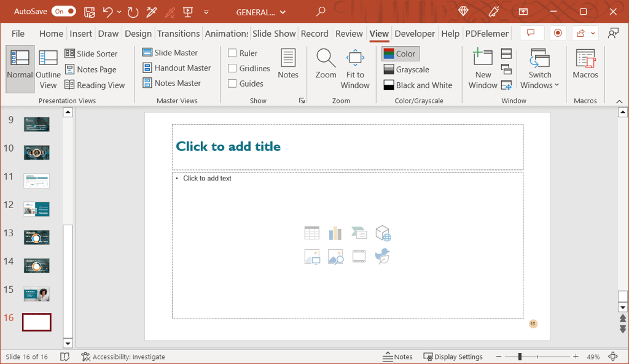Open the Show group dialog launcher
Image resolution: width=629 pixels, height=364 pixels.
[302, 101]
